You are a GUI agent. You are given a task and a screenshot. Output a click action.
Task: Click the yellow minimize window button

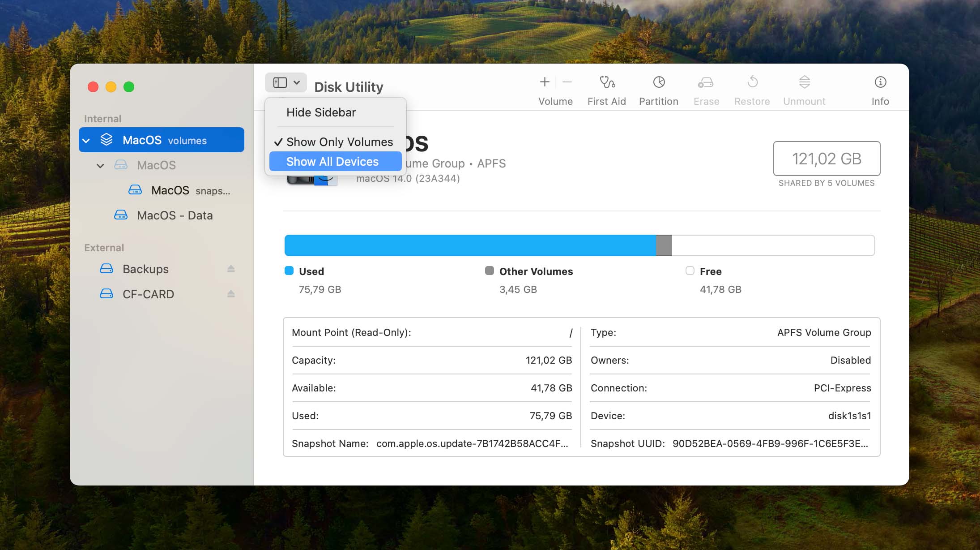[x=111, y=87]
